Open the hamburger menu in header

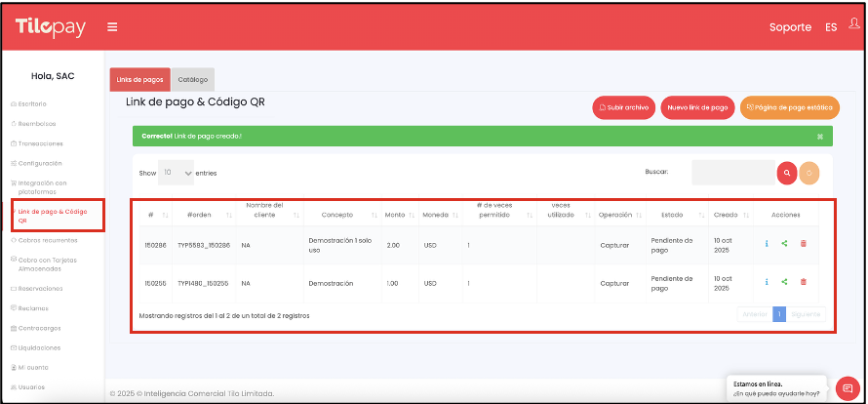point(113,27)
